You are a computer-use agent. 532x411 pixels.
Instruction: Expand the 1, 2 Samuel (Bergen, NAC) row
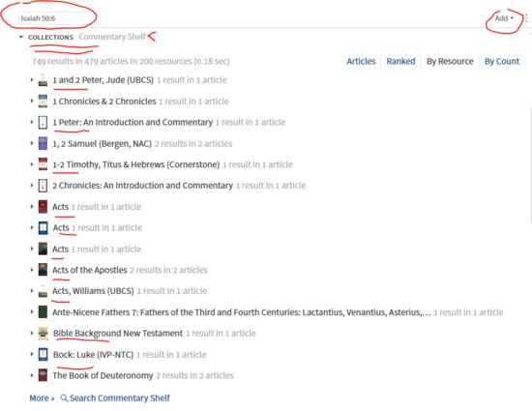pos(32,143)
